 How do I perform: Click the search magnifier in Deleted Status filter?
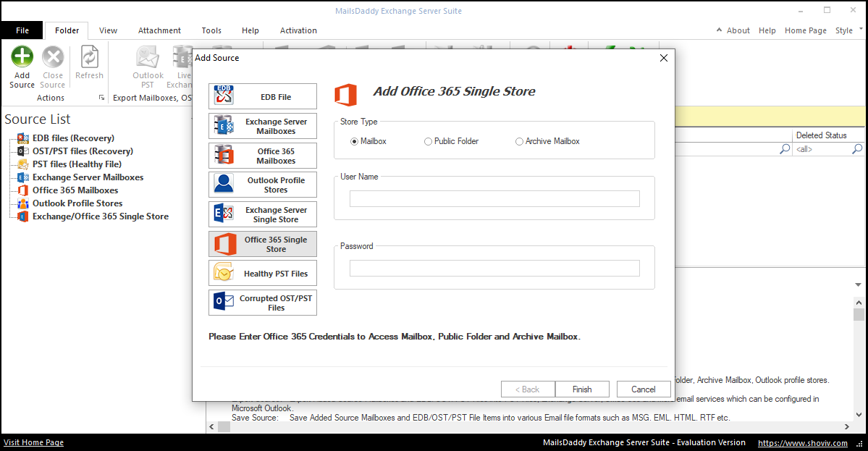click(x=857, y=149)
